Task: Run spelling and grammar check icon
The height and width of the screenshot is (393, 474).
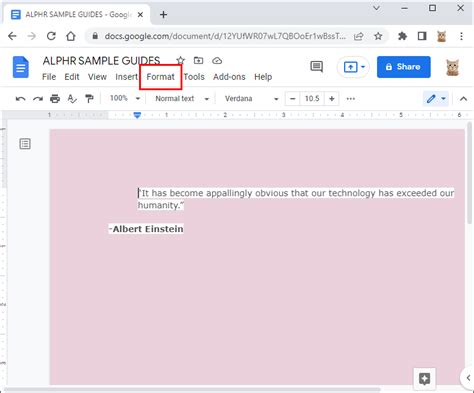Action: coord(72,99)
